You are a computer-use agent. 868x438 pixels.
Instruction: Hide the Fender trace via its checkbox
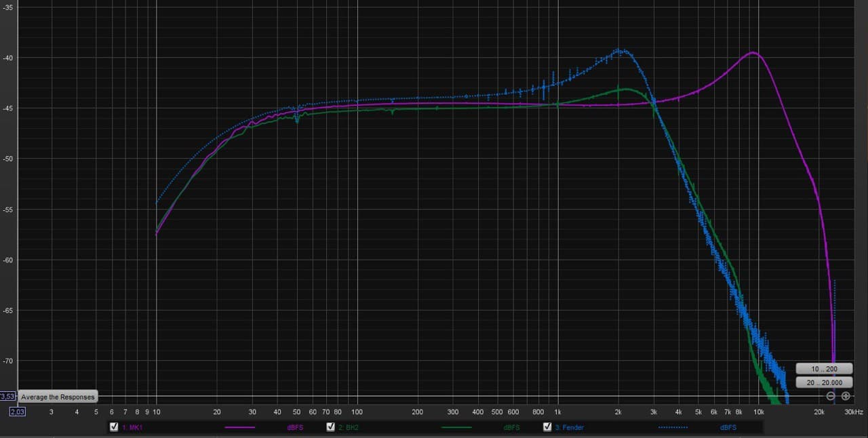point(547,427)
